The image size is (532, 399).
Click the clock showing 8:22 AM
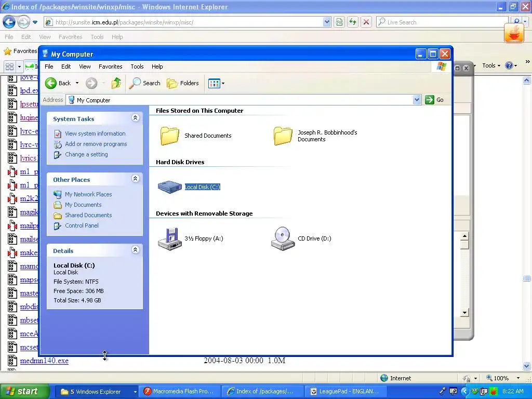[x=513, y=392]
